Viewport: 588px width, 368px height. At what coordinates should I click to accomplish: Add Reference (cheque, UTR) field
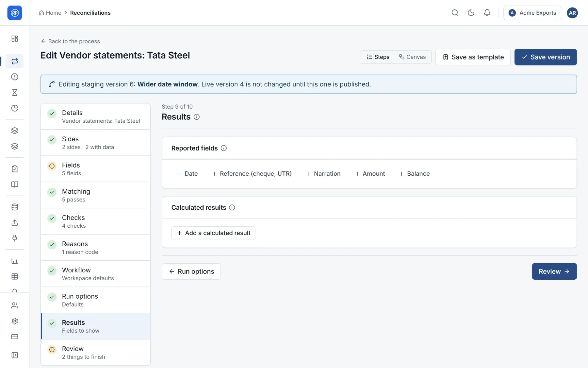(x=252, y=174)
